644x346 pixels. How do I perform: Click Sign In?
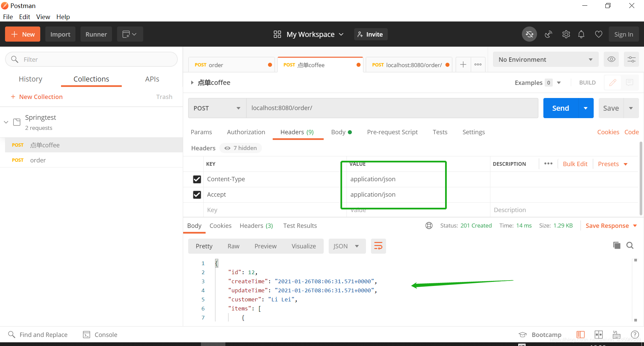[x=624, y=34]
